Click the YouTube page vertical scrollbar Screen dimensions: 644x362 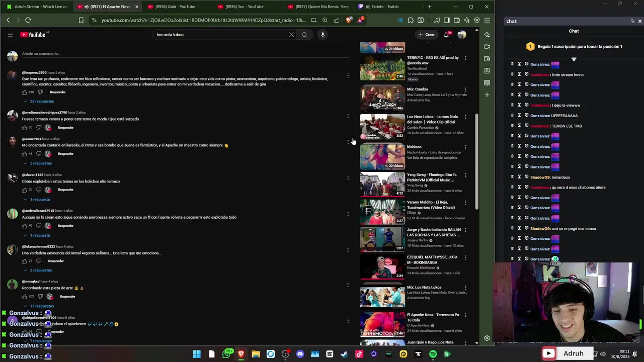[x=477, y=161]
